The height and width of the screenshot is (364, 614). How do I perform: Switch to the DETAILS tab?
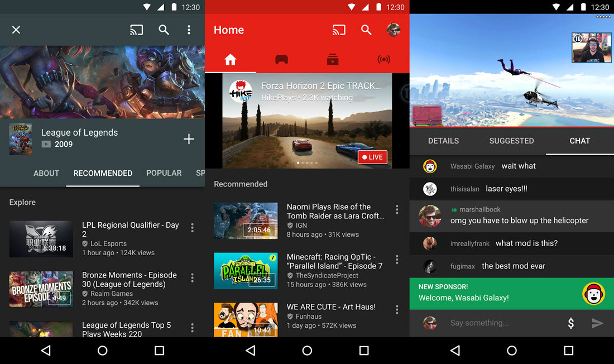pyautogui.click(x=443, y=141)
